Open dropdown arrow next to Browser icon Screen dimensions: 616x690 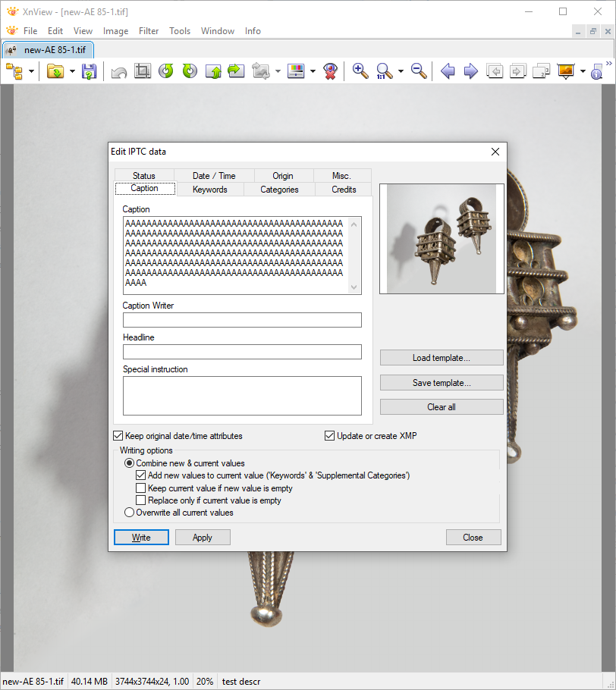click(31, 71)
